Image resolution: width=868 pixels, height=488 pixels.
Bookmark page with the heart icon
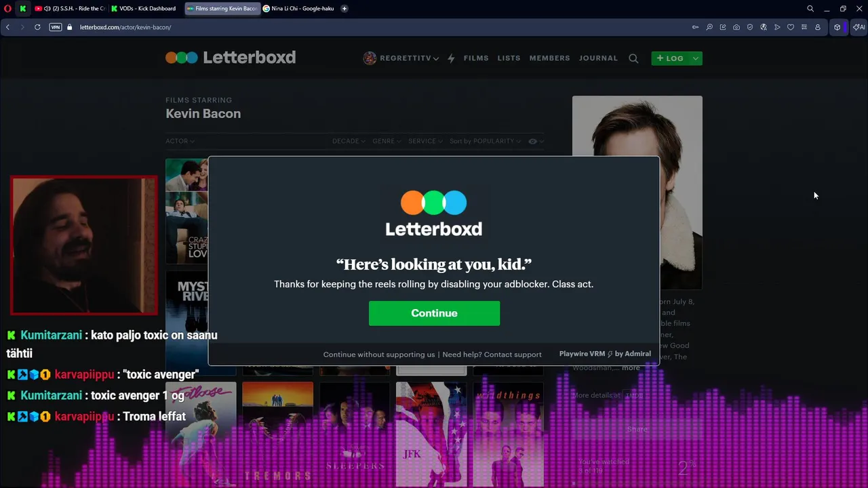click(x=791, y=27)
